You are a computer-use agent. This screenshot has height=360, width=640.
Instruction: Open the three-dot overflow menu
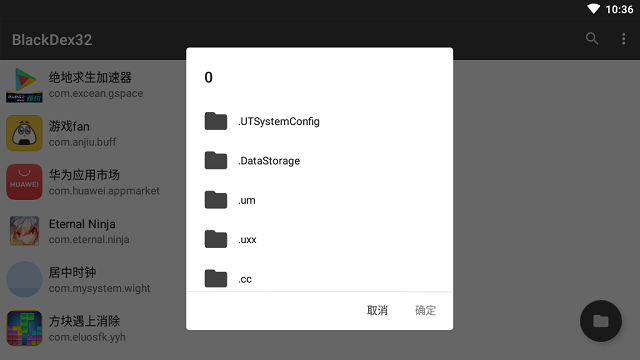pos(623,39)
